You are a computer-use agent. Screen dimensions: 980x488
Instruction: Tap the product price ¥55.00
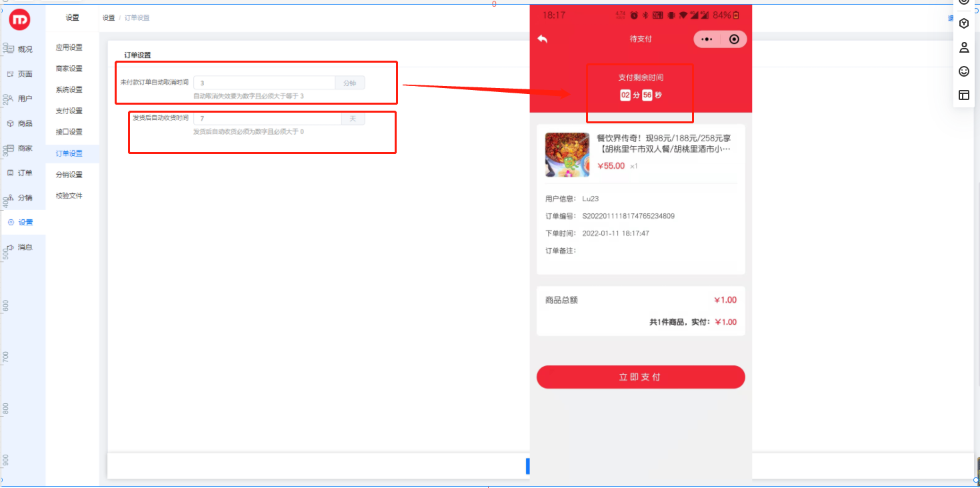click(x=611, y=166)
